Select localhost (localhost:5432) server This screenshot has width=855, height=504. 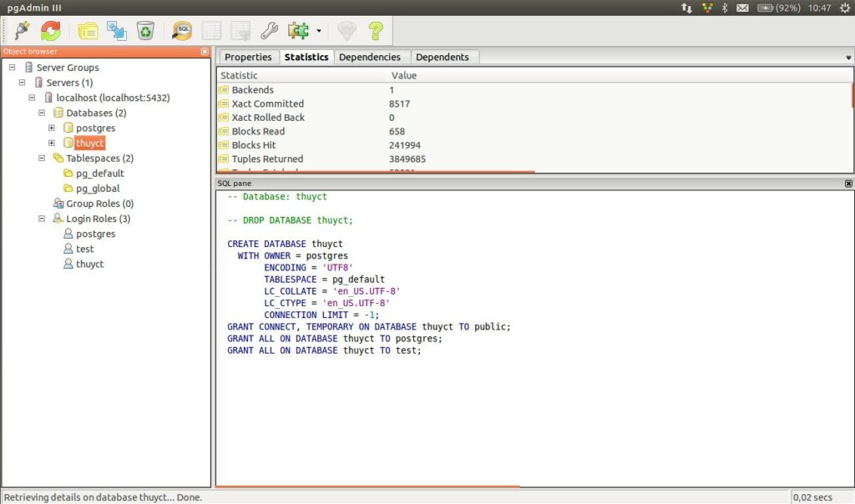pos(113,98)
